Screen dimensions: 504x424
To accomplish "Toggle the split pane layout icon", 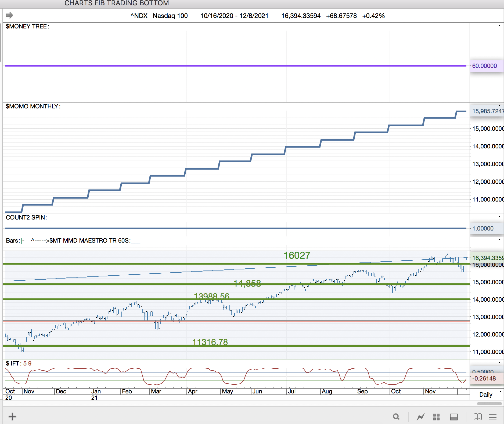I will coord(454,417).
